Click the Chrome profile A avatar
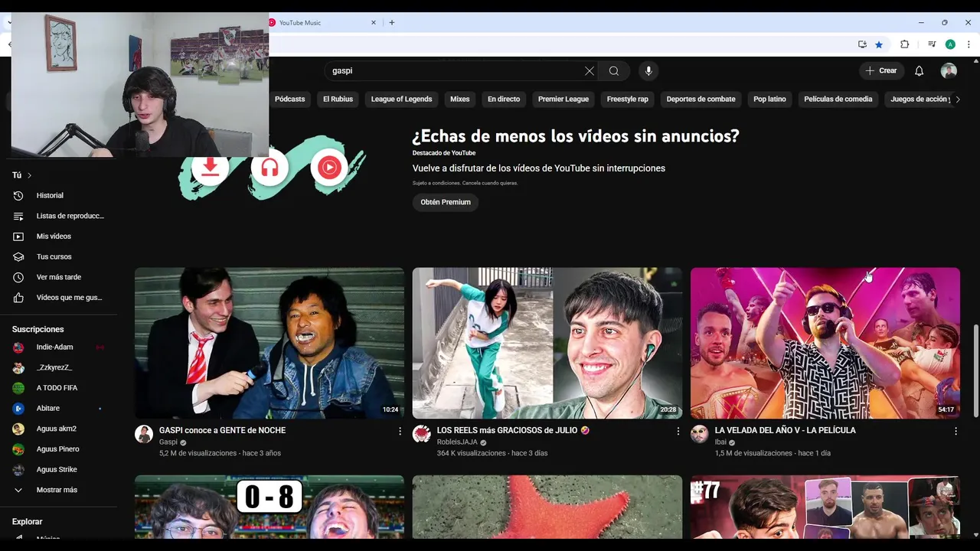This screenshot has width=980, height=551. [950, 44]
